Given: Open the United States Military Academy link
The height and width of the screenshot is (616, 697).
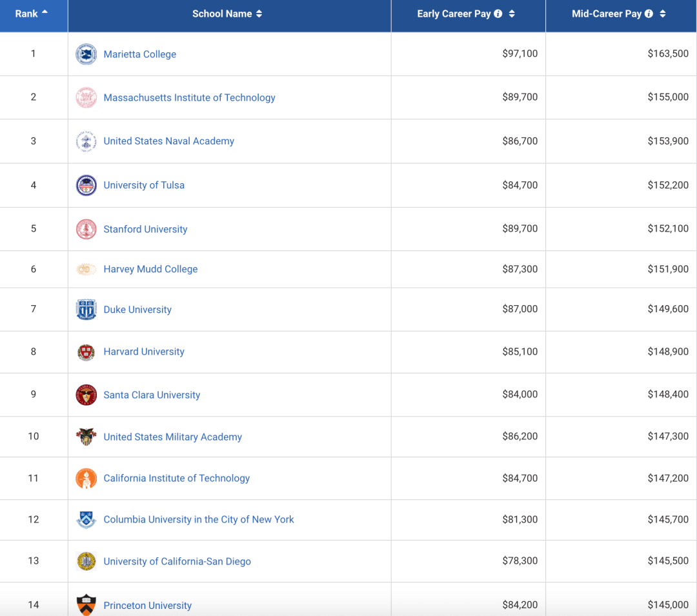Looking at the screenshot, I should pyautogui.click(x=173, y=437).
